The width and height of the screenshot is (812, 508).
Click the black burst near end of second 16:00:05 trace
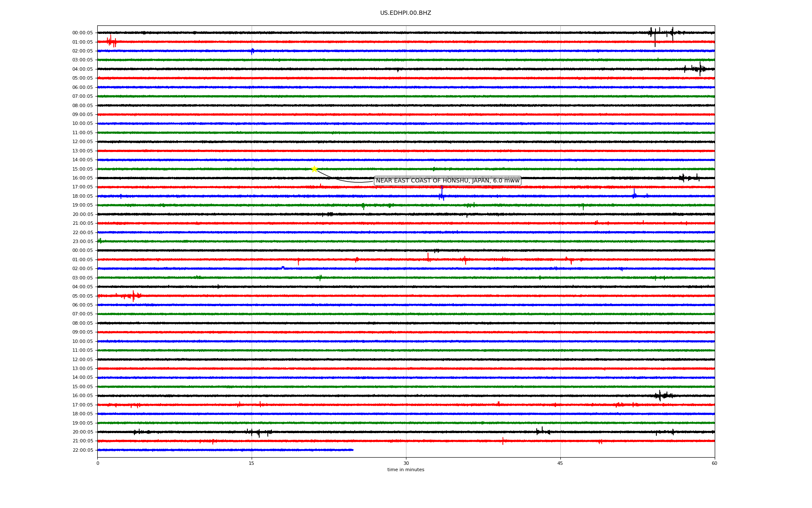pyautogui.click(x=660, y=395)
